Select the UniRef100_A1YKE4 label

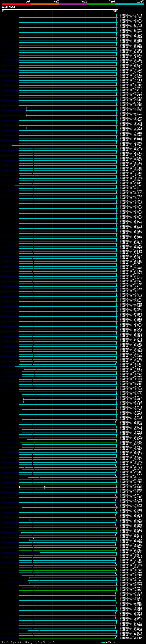131,80
